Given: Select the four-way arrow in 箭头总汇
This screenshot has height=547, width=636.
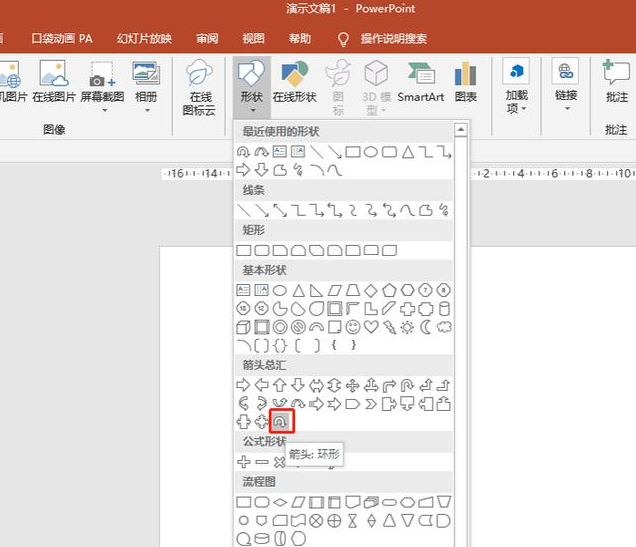Looking at the screenshot, I should point(352,385).
